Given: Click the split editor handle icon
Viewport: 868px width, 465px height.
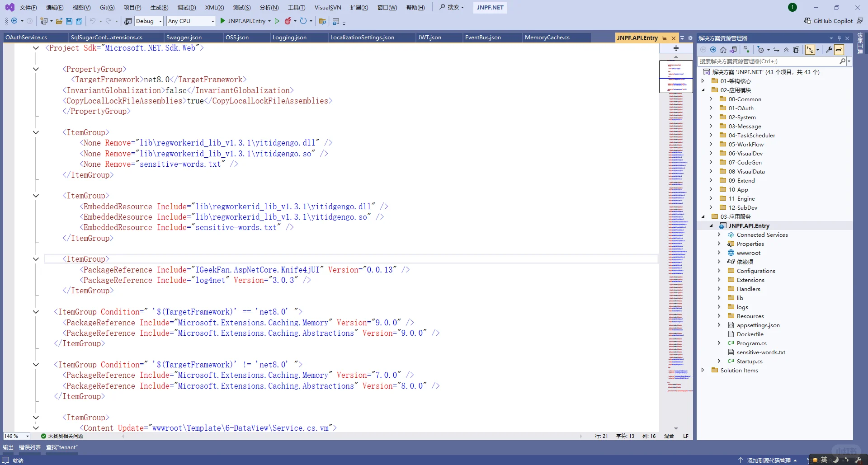Looking at the screenshot, I should click(x=676, y=48).
